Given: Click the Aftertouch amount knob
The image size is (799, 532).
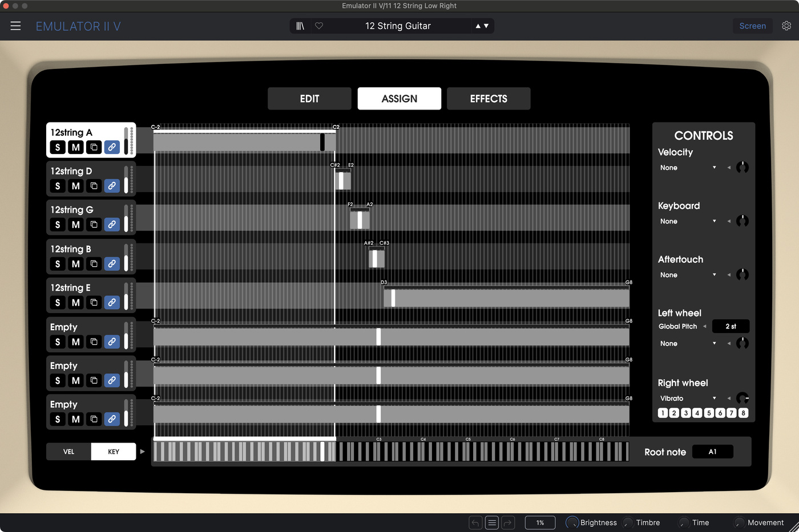Looking at the screenshot, I should click(742, 275).
